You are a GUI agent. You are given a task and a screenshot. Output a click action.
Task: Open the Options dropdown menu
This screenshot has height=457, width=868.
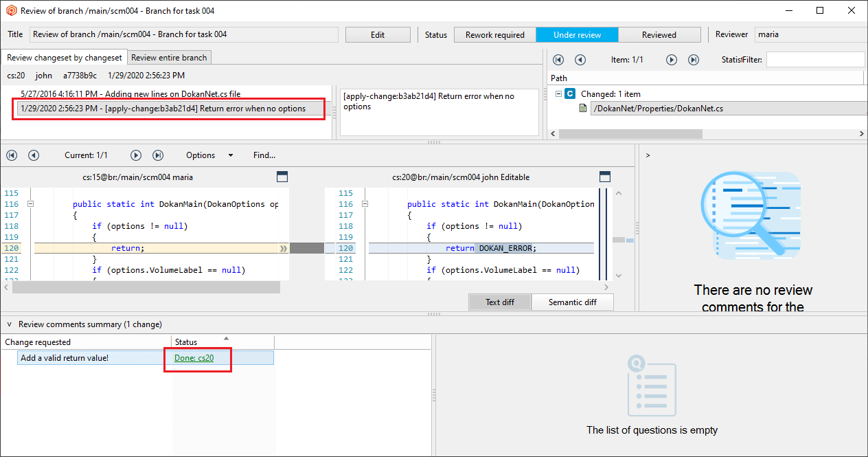(209, 155)
